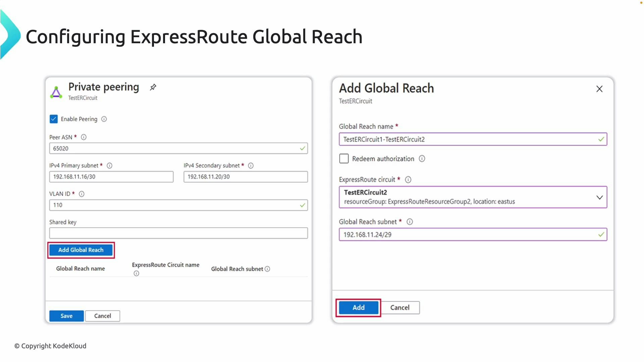Click the IPv4 Primary subnet info icon
This screenshot has height=362, width=644.
tap(110, 165)
